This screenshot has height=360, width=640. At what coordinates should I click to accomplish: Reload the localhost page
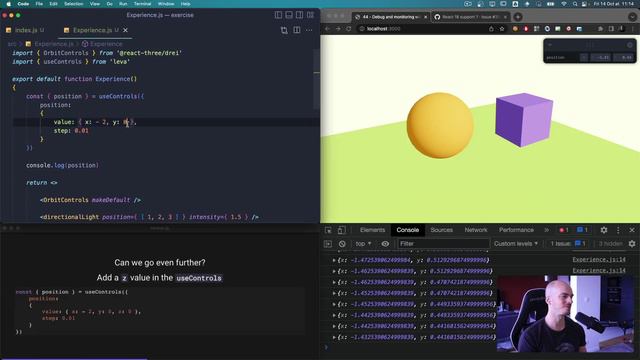point(349,29)
